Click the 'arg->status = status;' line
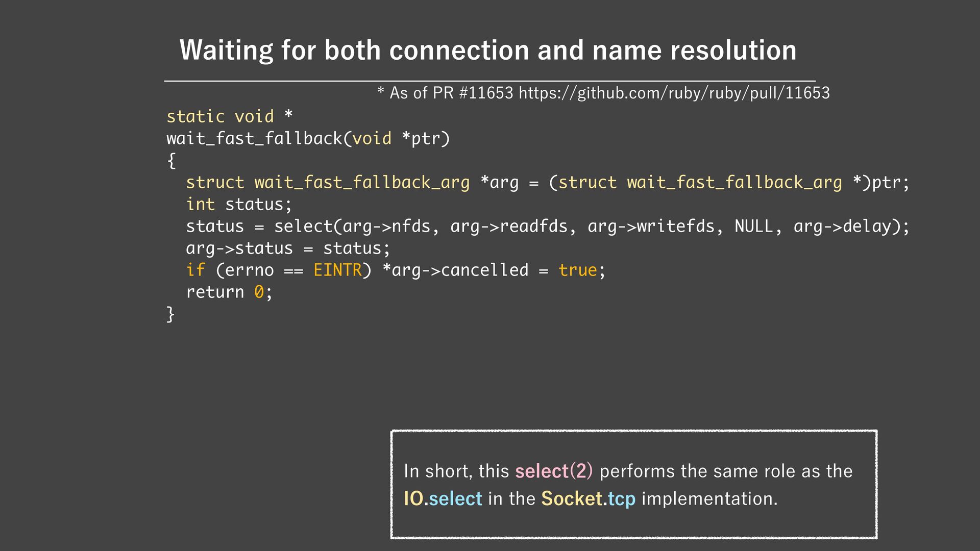 tap(288, 248)
